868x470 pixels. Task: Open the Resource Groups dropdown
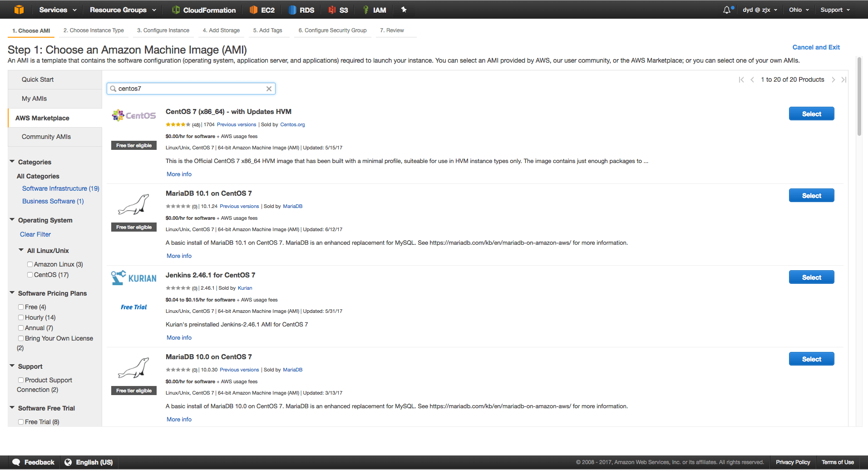[123, 10]
